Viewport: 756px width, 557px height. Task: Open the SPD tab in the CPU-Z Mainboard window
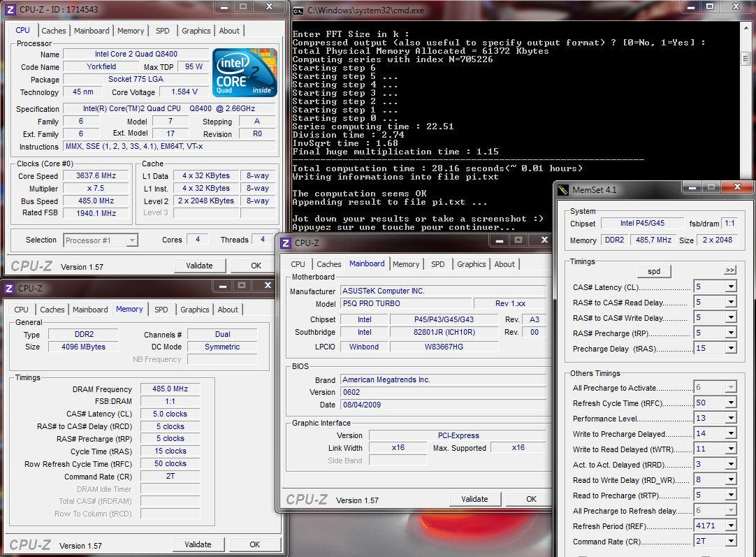click(x=438, y=264)
